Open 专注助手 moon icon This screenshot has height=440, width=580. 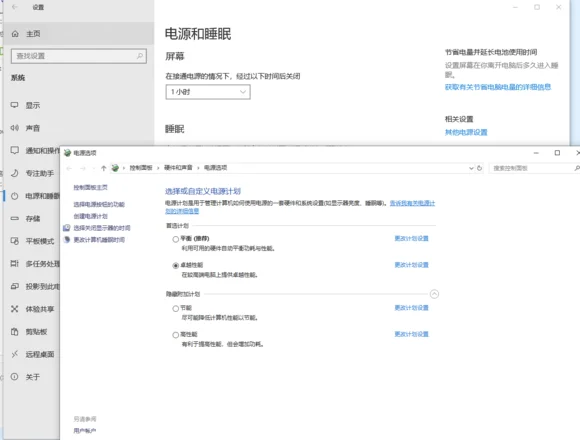pos(14,173)
